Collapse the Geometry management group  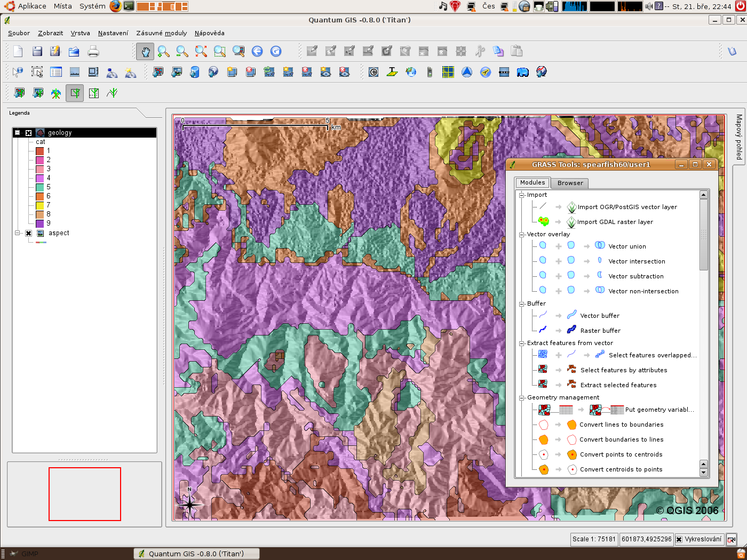522,398
